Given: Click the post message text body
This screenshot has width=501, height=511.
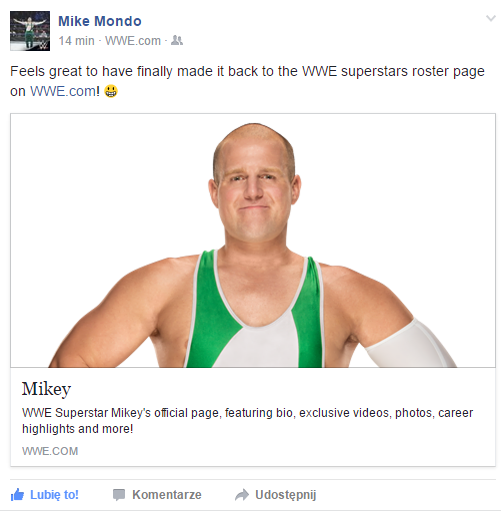Looking at the screenshot, I should 247,81.
